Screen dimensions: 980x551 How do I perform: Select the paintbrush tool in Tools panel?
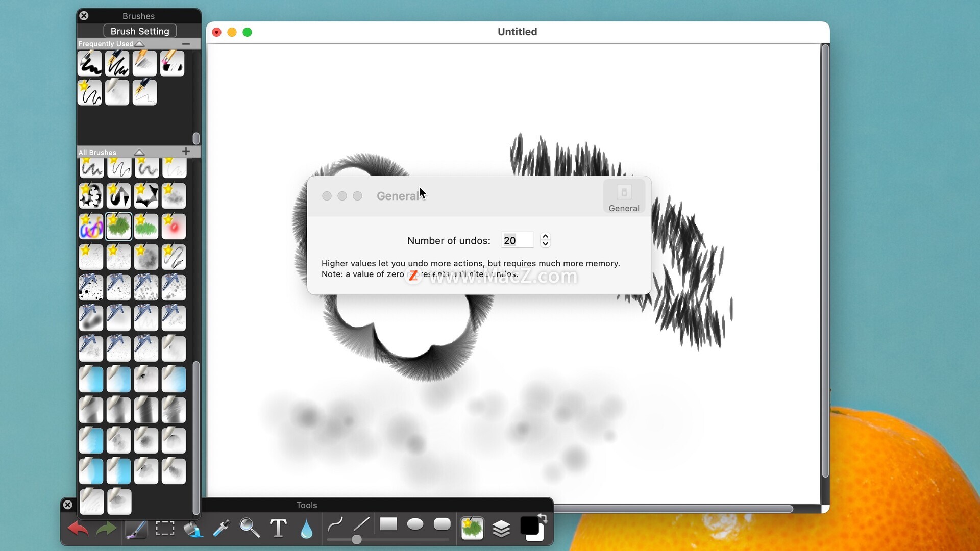136,529
